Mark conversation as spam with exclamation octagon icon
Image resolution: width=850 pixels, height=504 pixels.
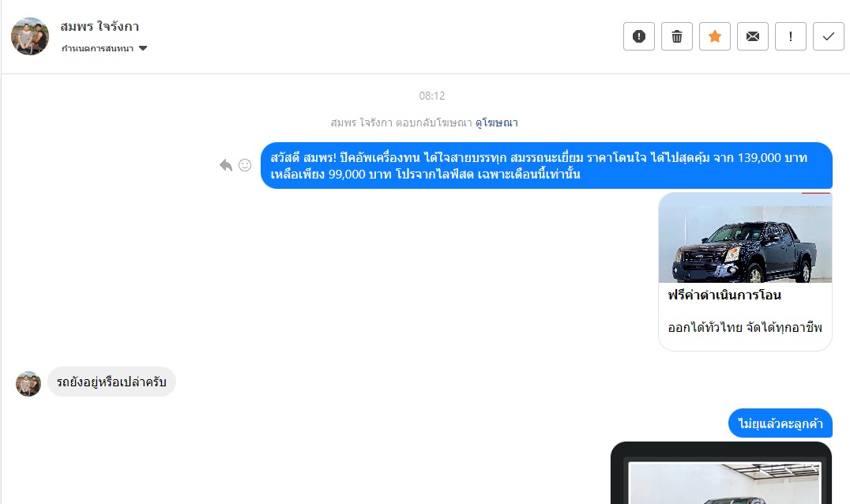[638, 36]
